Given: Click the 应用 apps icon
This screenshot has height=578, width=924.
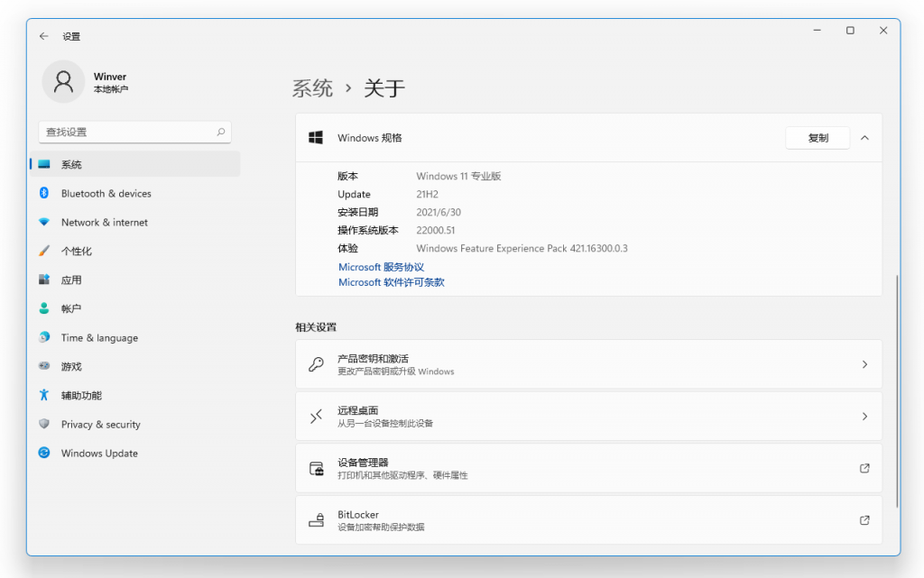Looking at the screenshot, I should click(44, 280).
